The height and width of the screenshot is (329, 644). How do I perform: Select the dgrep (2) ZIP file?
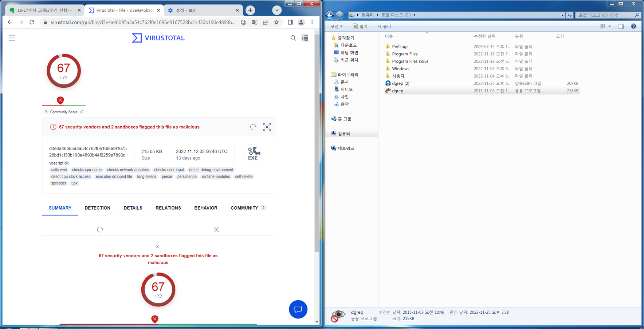401,83
